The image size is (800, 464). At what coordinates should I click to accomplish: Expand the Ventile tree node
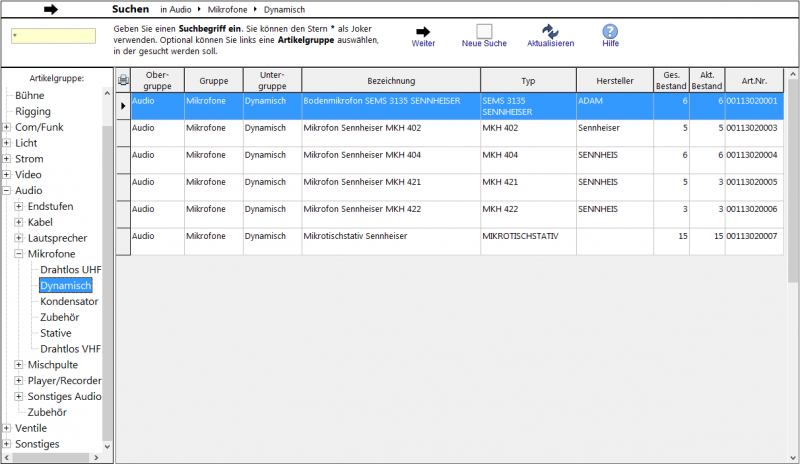(7, 428)
